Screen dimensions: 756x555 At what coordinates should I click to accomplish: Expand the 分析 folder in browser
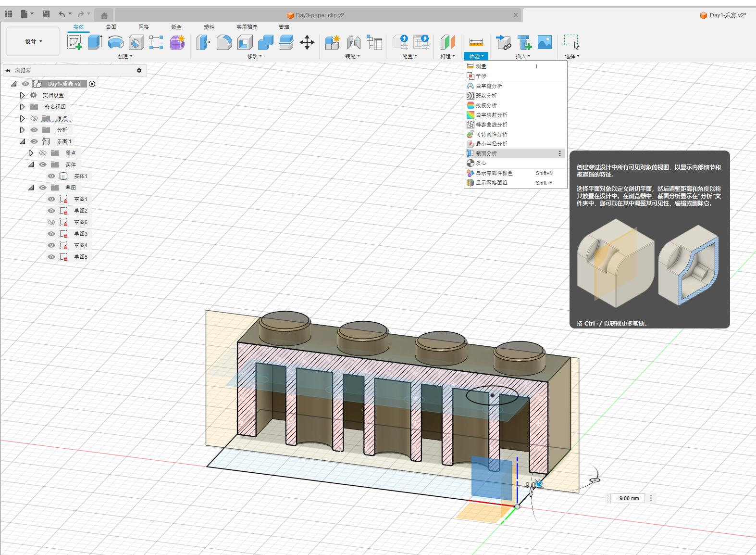click(x=22, y=130)
